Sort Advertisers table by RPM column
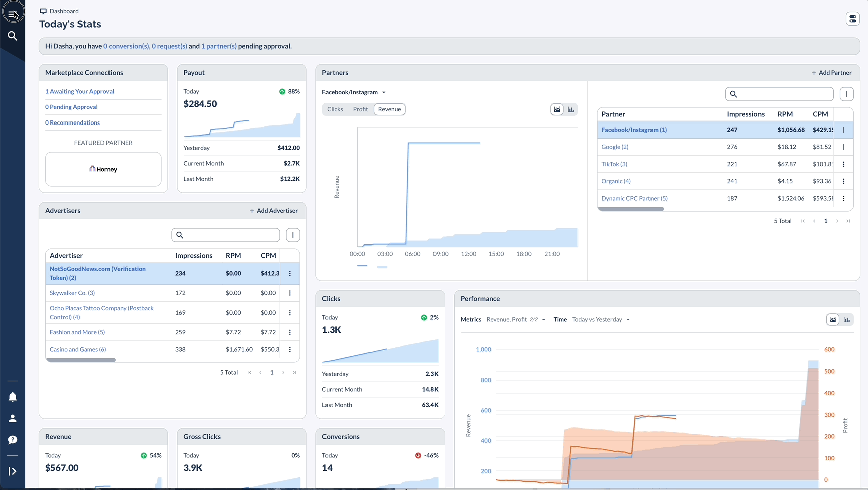This screenshot has width=868, height=490. coord(233,255)
